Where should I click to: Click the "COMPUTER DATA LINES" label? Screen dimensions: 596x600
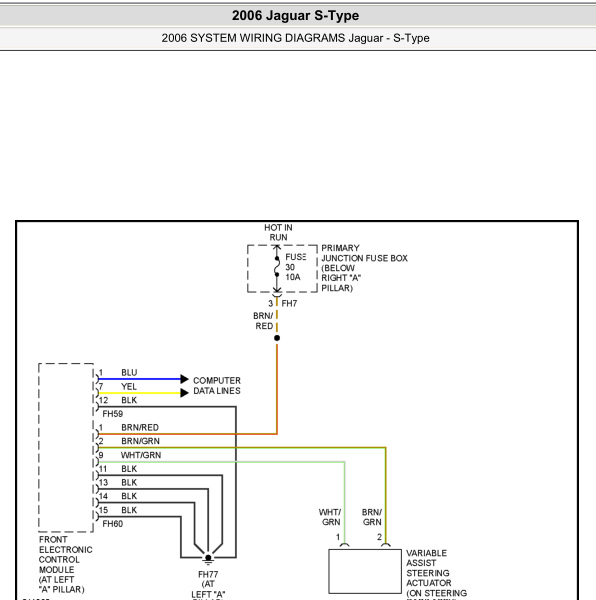pyautogui.click(x=217, y=386)
